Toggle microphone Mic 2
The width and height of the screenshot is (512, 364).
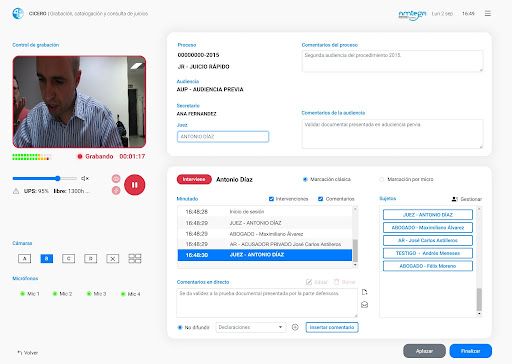point(62,294)
